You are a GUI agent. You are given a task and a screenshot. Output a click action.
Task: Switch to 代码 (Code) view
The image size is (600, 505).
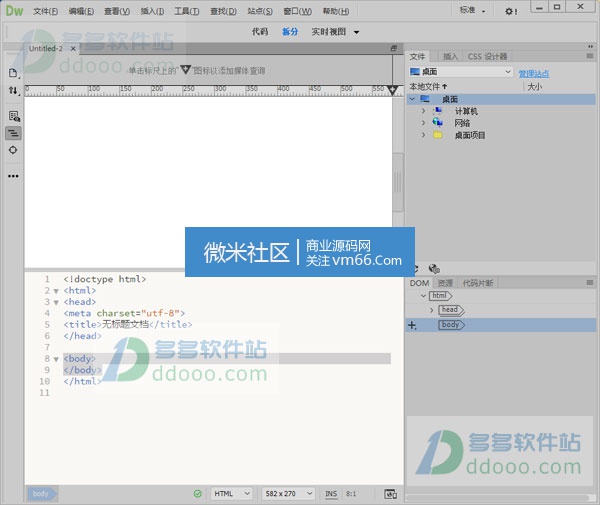point(260,32)
